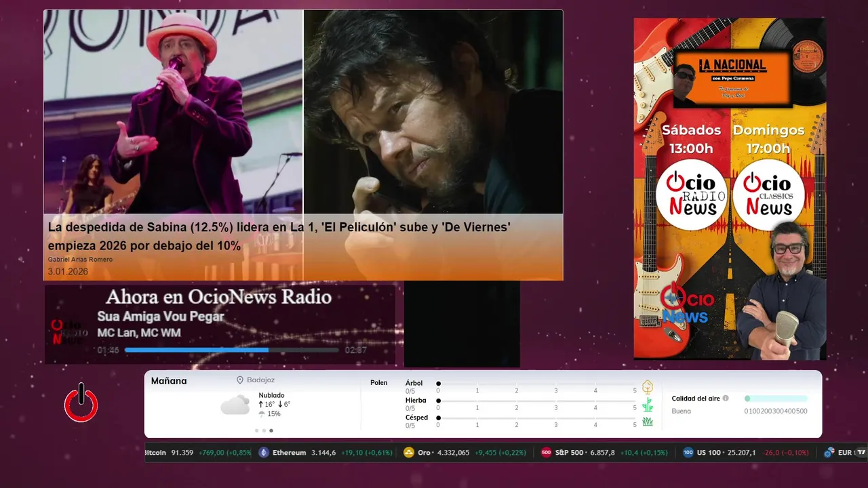Click the Domingos 17:00h schedule text
This screenshot has height=488, width=868.
[x=768, y=139]
